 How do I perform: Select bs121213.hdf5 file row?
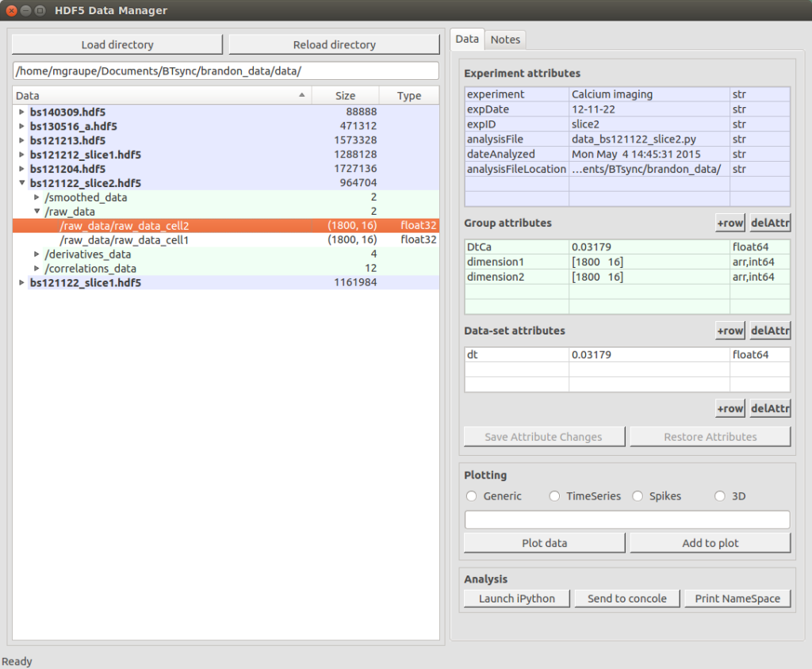click(226, 140)
